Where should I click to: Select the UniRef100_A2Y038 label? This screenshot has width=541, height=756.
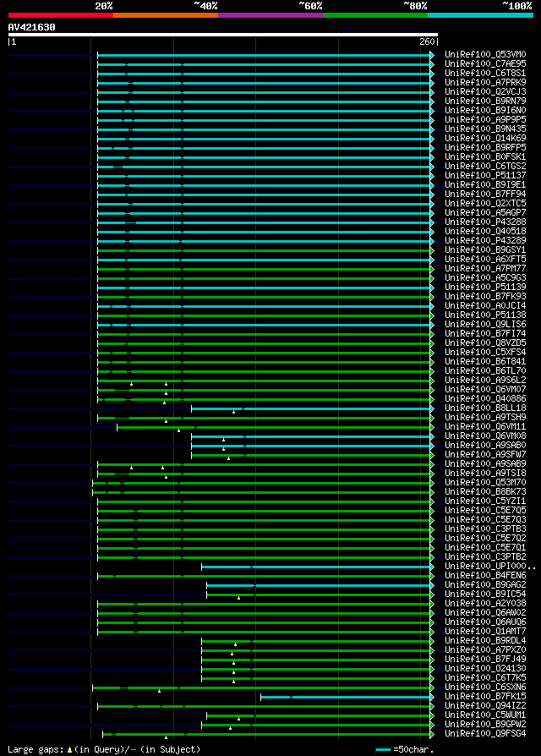[x=485, y=604]
